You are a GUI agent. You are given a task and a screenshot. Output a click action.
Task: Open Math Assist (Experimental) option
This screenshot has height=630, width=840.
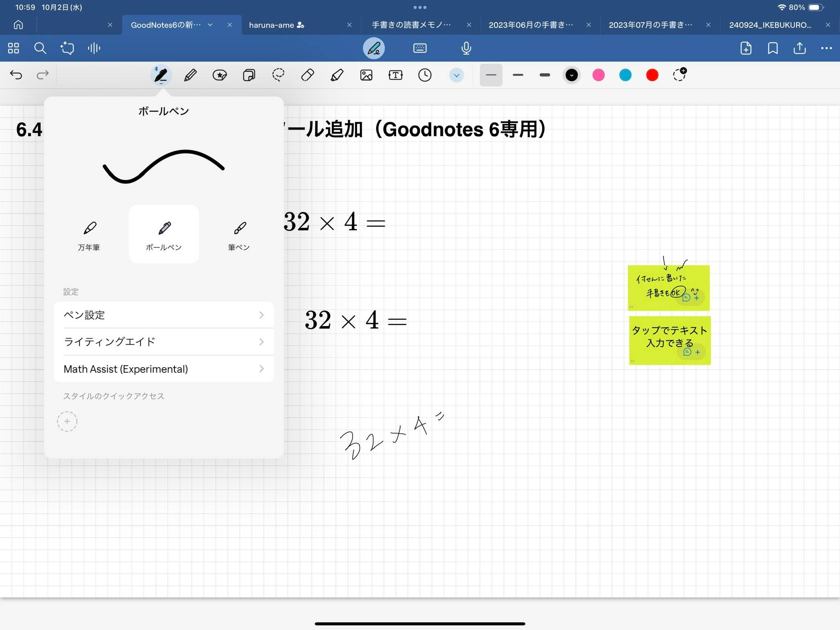tap(164, 369)
